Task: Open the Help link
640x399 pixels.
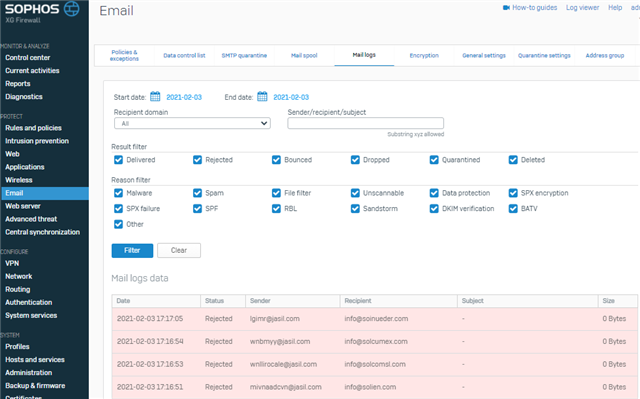Action: (x=615, y=8)
